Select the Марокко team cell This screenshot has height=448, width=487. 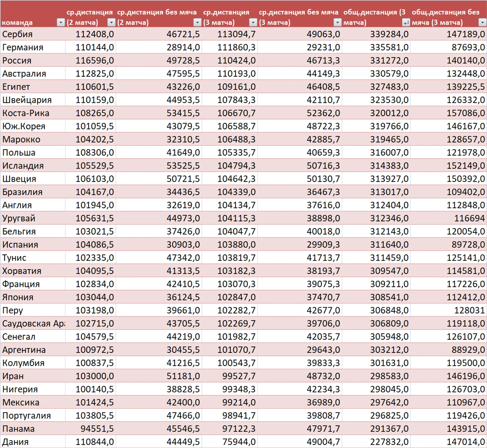[x=33, y=139]
